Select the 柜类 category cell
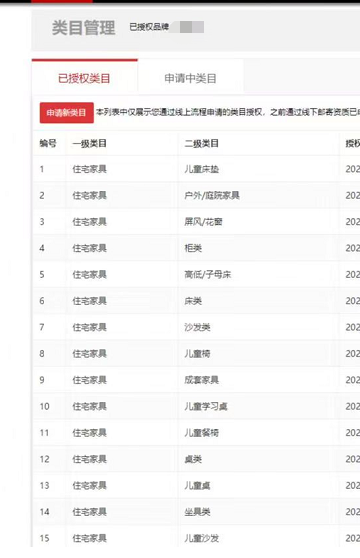The width and height of the screenshot is (360, 558). coord(193,248)
